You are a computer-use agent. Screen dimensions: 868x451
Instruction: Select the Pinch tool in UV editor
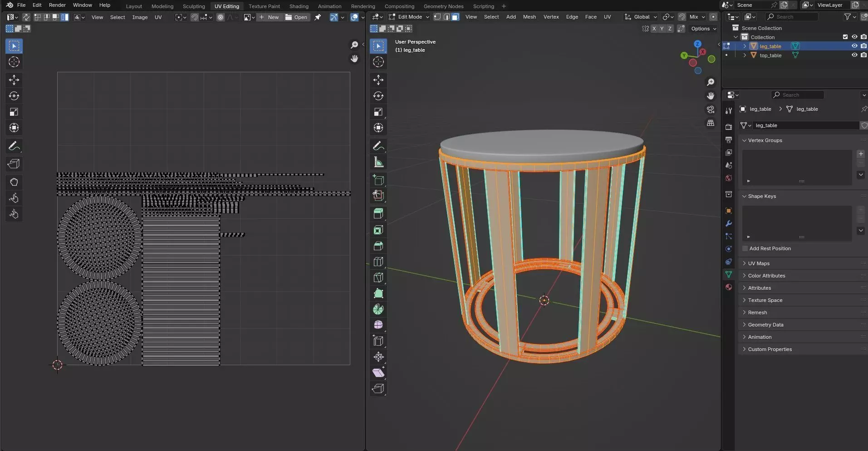point(14,214)
